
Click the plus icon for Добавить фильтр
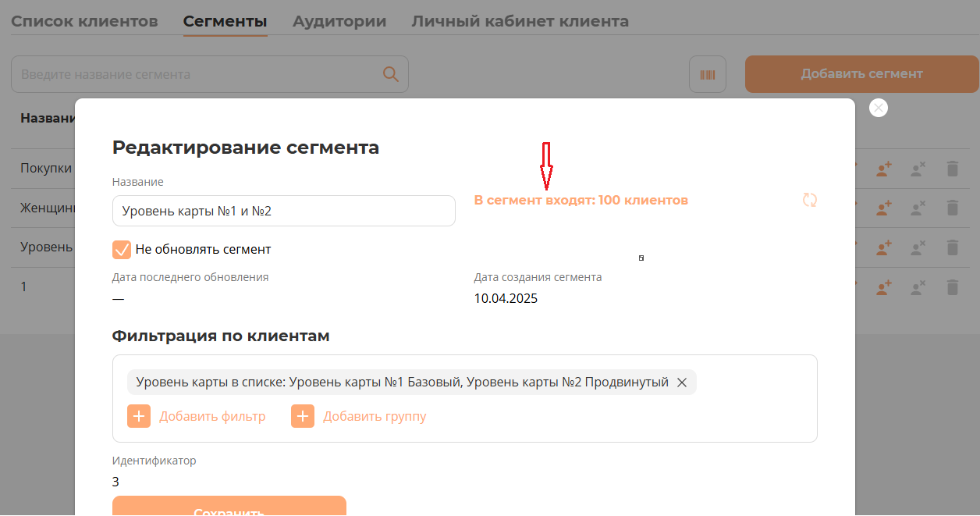[139, 416]
